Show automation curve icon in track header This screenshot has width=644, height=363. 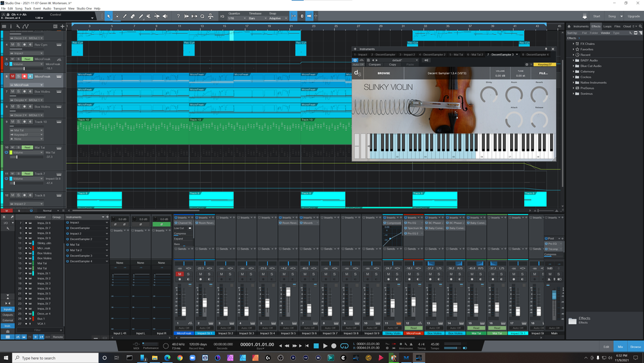(x=26, y=26)
